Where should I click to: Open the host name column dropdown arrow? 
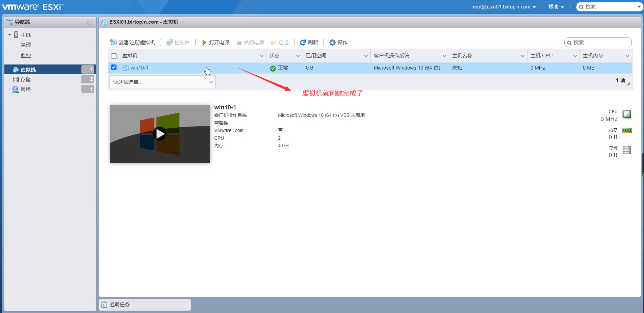click(522, 56)
